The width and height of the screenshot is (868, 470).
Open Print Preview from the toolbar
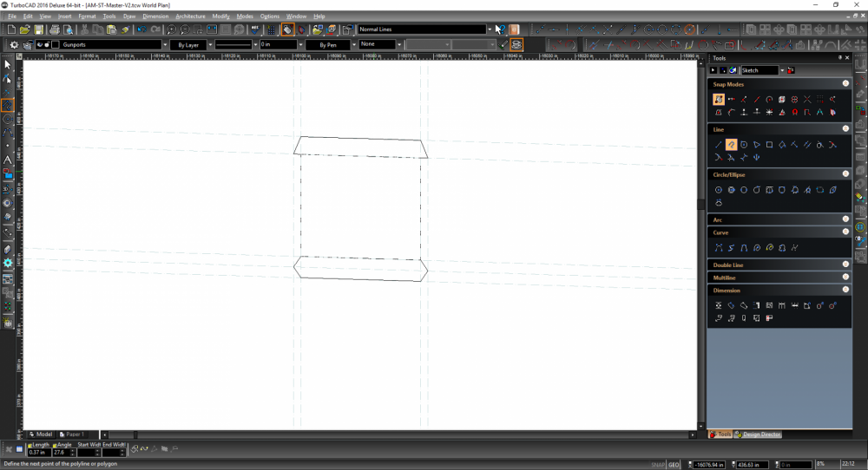pos(68,29)
